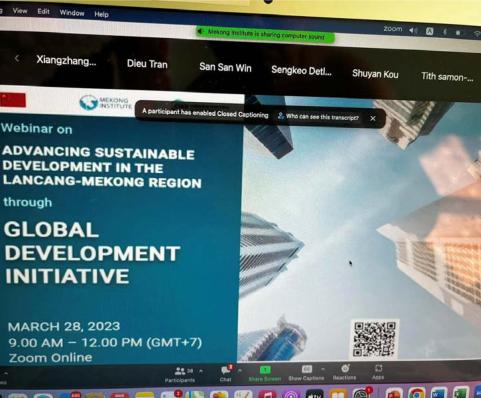Open the Help menu
The width and height of the screenshot is (481, 398).
pyautogui.click(x=101, y=14)
